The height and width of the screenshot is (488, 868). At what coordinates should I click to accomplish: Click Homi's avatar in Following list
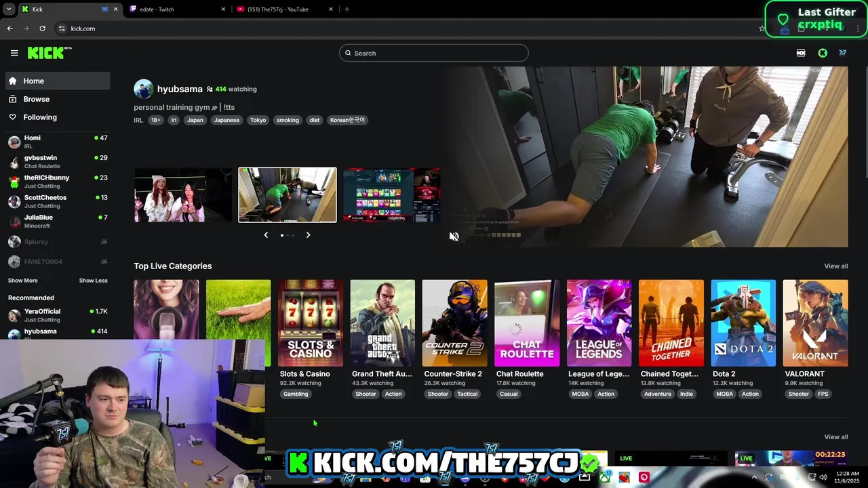(x=14, y=142)
